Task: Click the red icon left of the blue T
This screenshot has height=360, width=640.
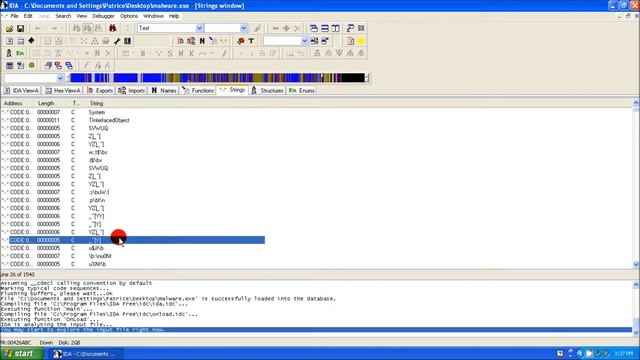Action: (x=240, y=41)
